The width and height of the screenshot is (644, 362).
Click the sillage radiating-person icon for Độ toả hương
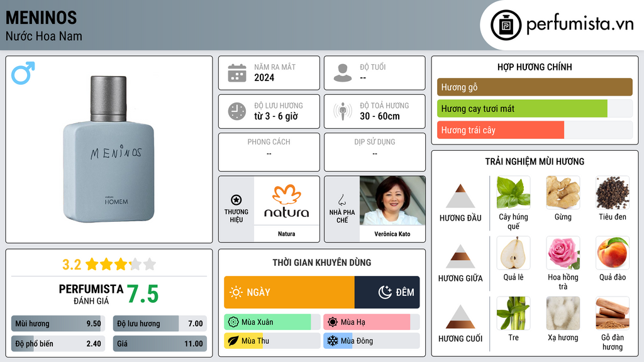(343, 111)
